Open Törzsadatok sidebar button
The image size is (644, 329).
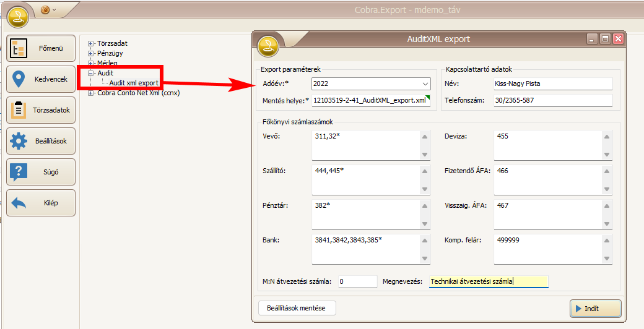point(41,110)
